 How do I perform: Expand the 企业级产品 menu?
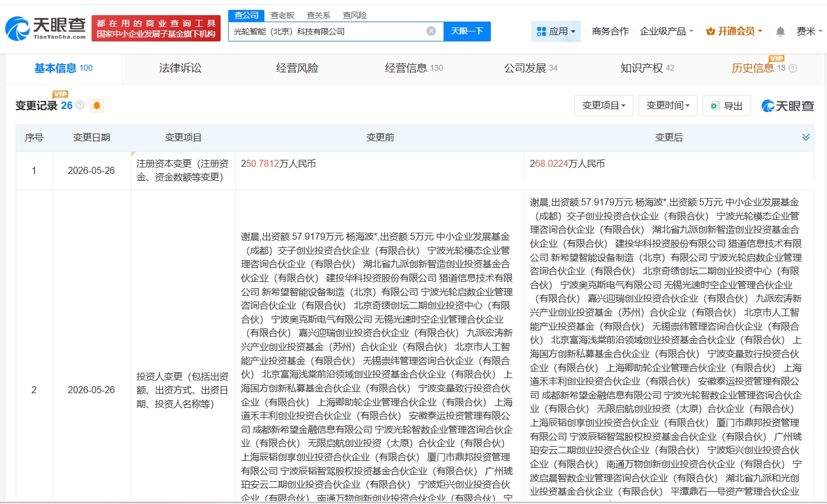click(667, 32)
